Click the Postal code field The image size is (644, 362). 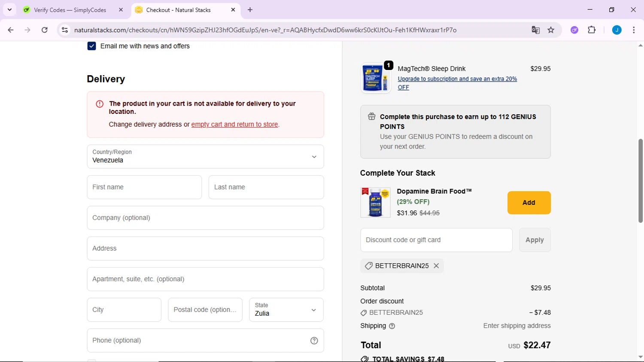click(x=205, y=310)
